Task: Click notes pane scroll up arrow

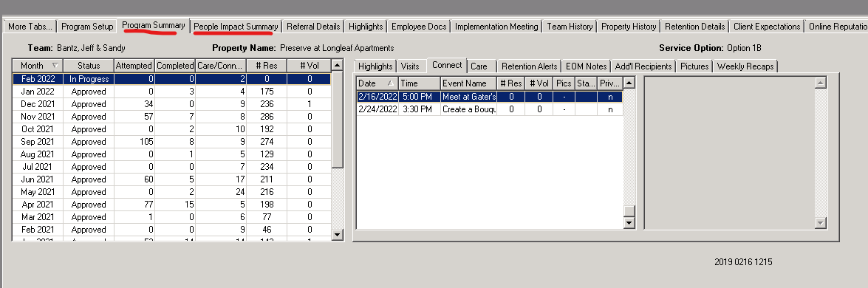Action: 821,83
